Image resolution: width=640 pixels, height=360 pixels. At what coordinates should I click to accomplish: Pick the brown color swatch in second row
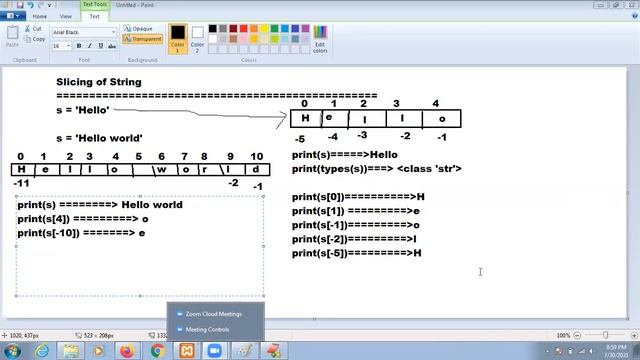coord(233,39)
